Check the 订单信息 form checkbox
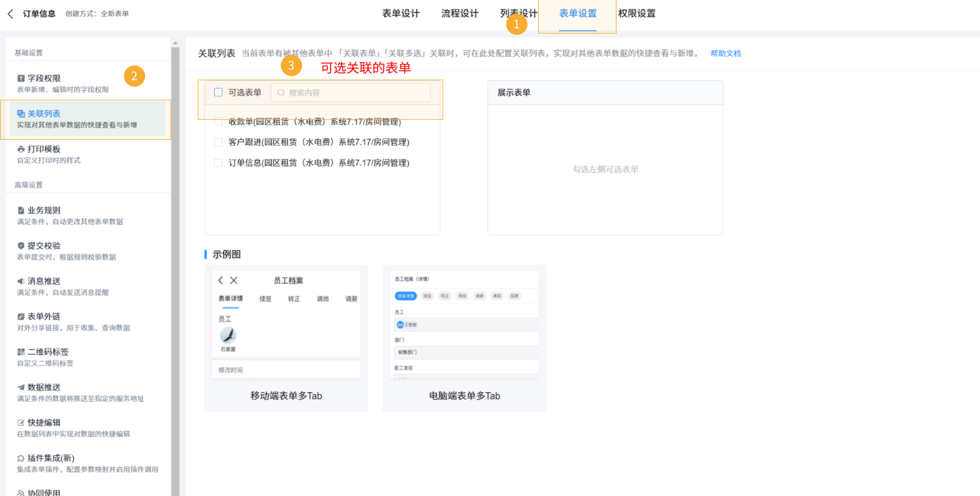The height and width of the screenshot is (496, 980). point(218,163)
